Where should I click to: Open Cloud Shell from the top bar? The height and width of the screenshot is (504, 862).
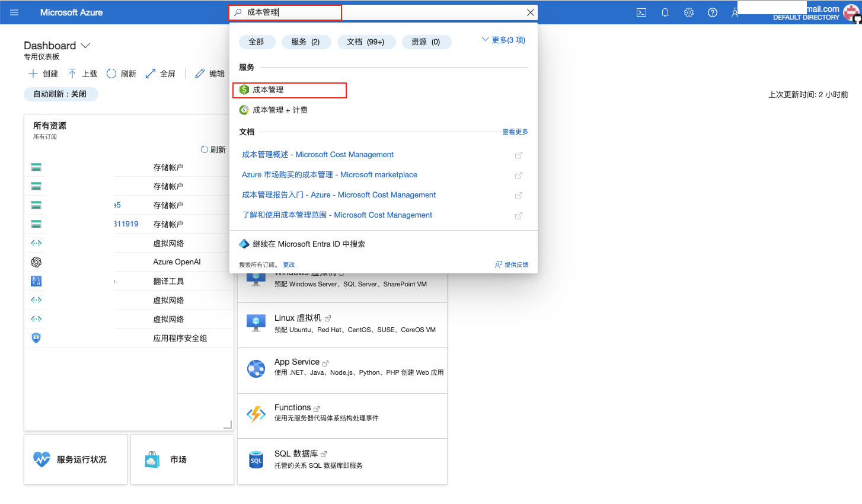pyautogui.click(x=641, y=12)
